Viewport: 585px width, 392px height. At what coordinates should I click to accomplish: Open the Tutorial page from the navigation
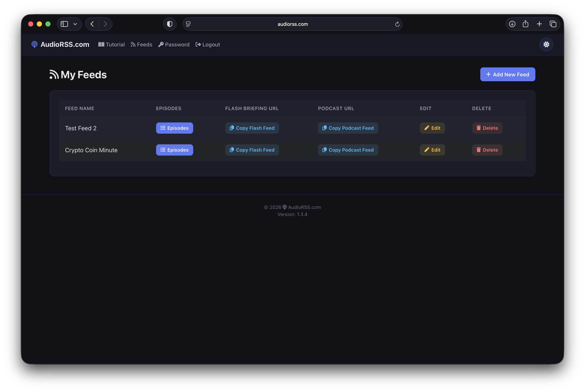111,44
